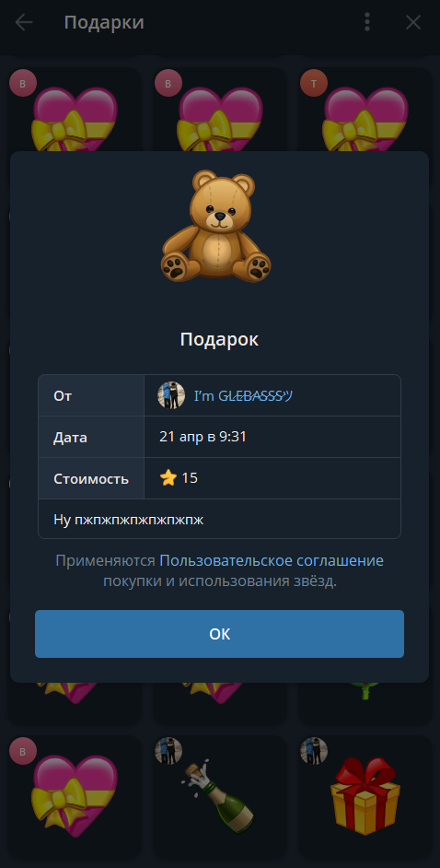
Task: Click the Дата value 21 апр в 9:31
Action: [x=203, y=437]
